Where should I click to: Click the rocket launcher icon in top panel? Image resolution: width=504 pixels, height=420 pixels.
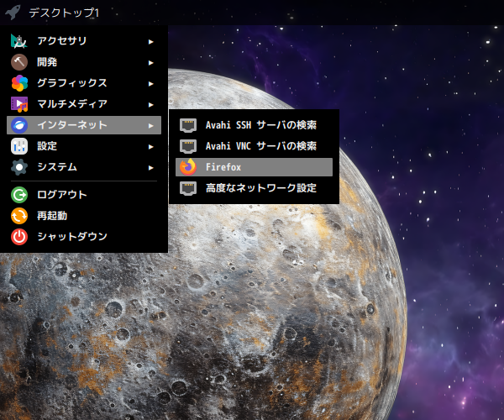tap(13, 13)
